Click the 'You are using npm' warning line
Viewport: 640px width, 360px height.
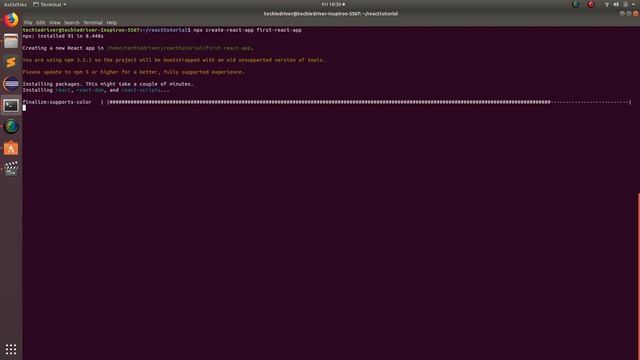click(174, 60)
